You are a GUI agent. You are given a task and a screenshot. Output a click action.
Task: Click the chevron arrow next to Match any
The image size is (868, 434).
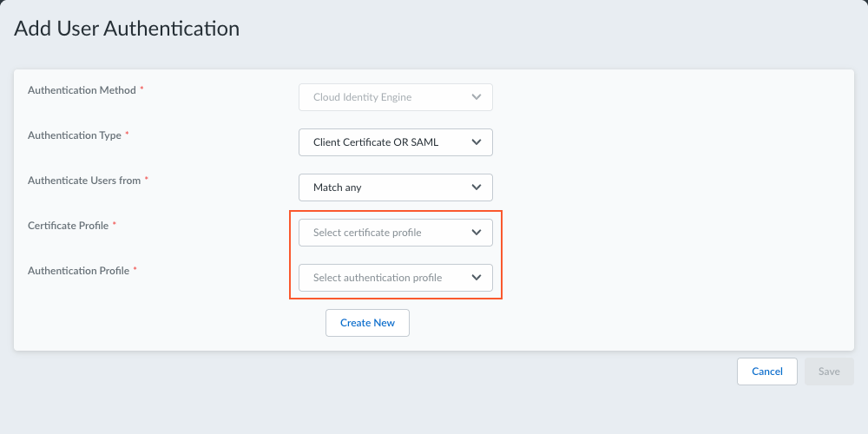[x=476, y=187]
